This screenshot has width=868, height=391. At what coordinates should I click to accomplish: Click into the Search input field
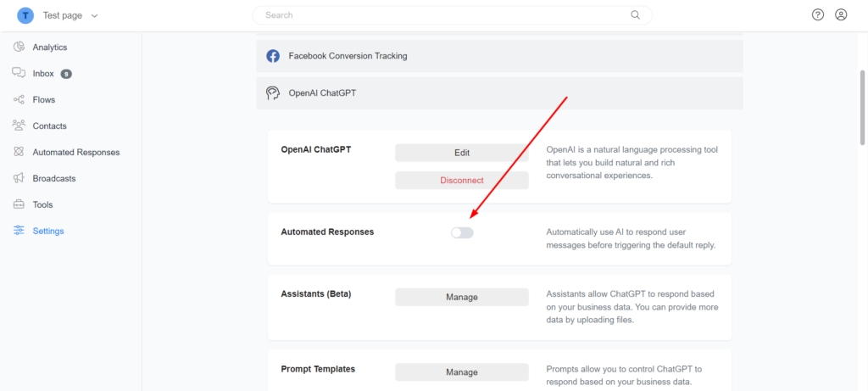click(x=441, y=15)
